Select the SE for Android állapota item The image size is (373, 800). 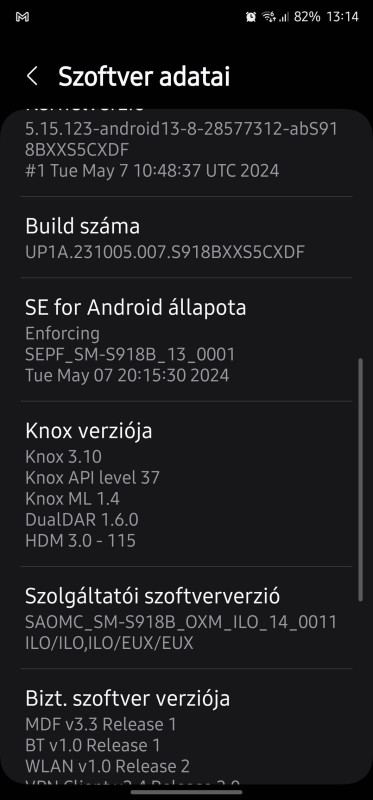point(186,340)
